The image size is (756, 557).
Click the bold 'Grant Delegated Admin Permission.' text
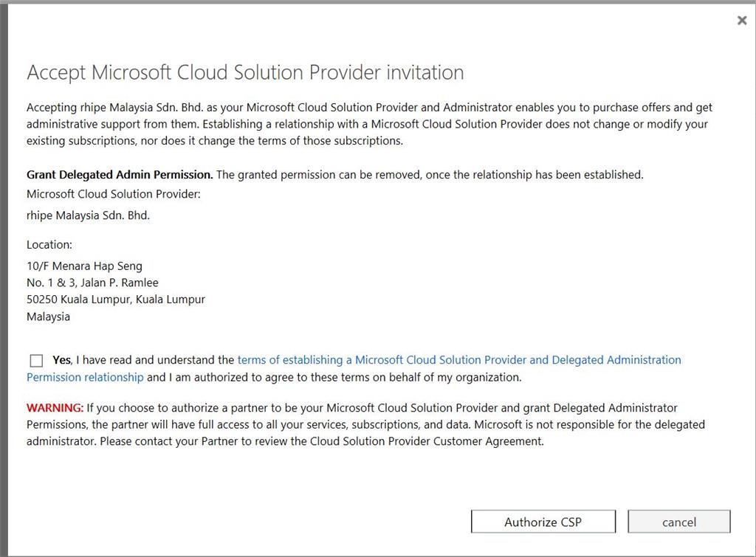point(120,175)
